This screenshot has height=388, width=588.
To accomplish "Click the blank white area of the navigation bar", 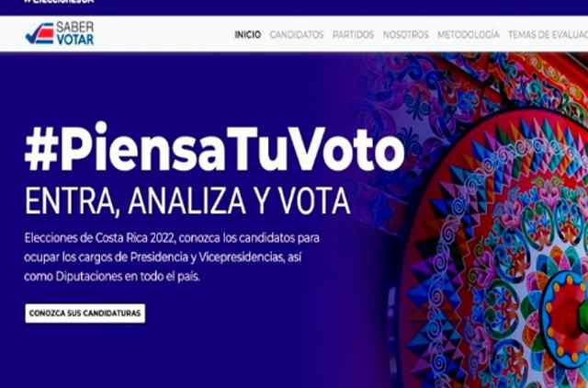I will [165, 34].
